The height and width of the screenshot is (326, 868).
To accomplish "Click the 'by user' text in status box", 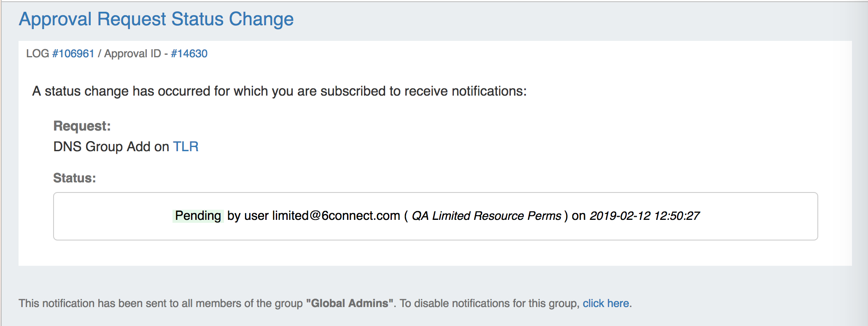I will (248, 216).
